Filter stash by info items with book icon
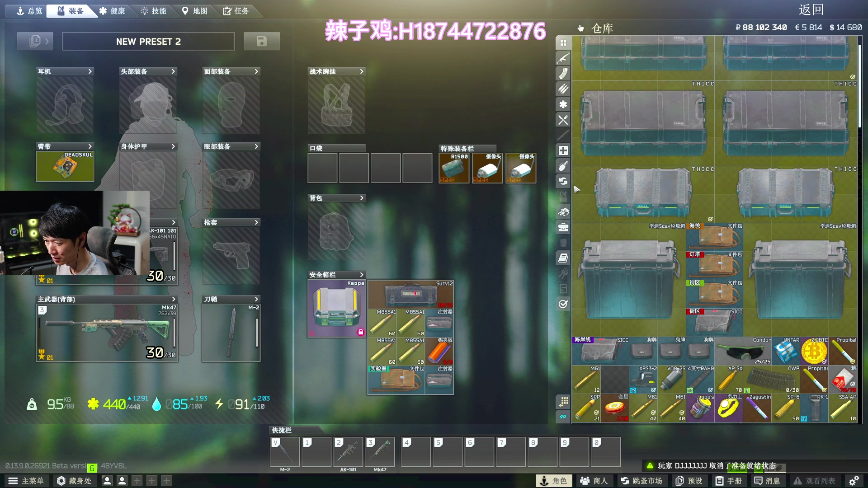The image size is (868, 488). coord(563,258)
